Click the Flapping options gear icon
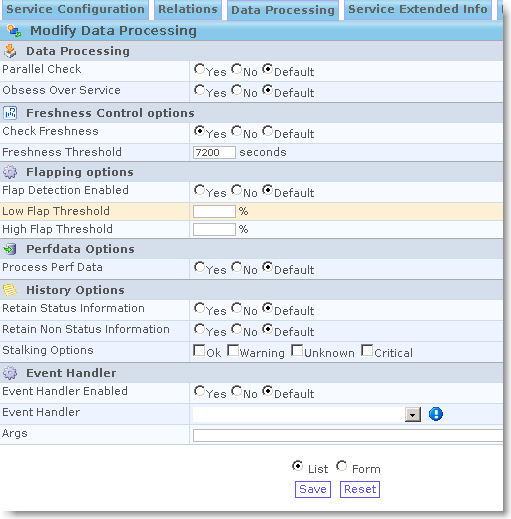The height and width of the screenshot is (519, 511). click(10, 172)
